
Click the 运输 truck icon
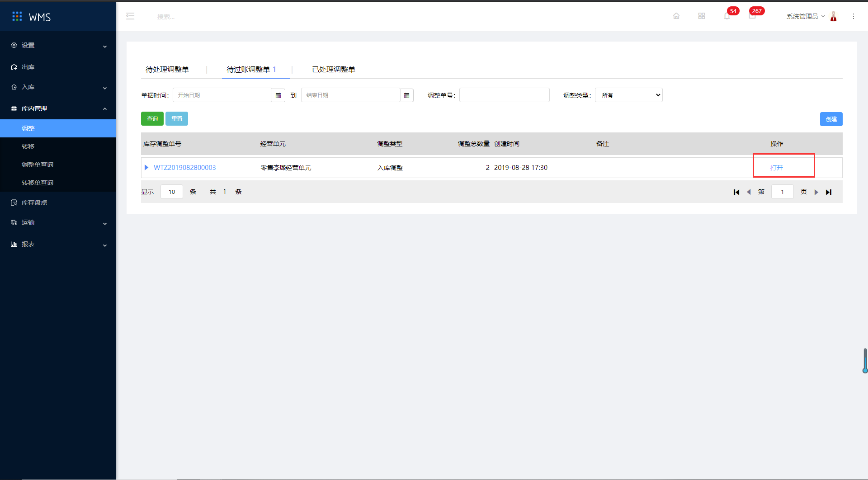(x=14, y=222)
